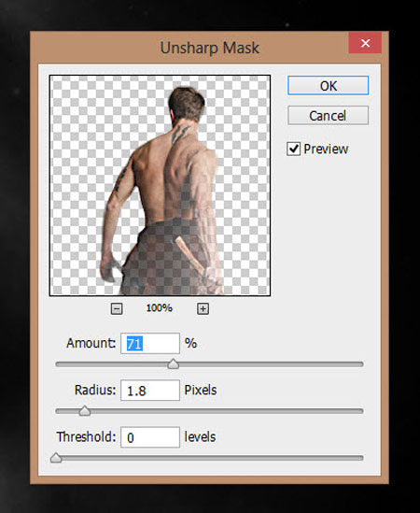Click the Amount slider handle
Viewport: 420px width, 513px height.
click(x=173, y=363)
